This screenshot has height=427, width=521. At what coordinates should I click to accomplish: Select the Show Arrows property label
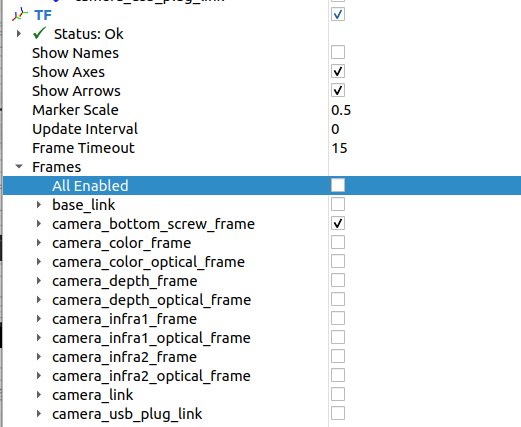(x=76, y=91)
